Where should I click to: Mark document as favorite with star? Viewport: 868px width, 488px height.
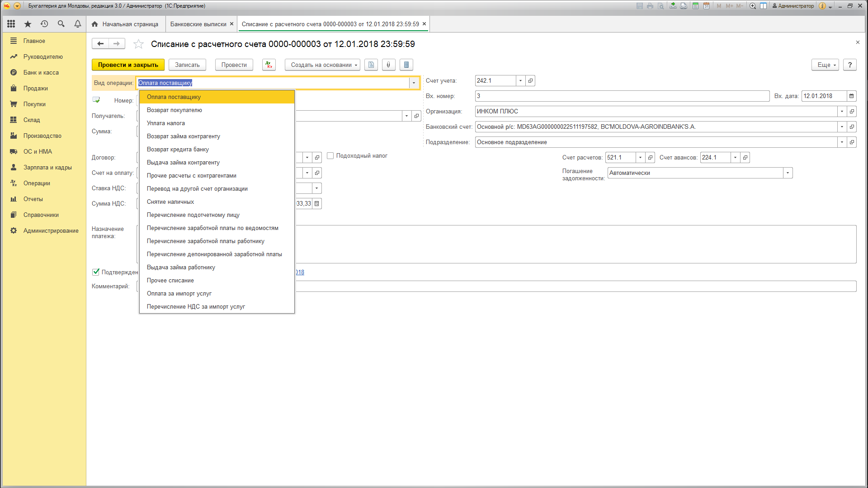138,44
